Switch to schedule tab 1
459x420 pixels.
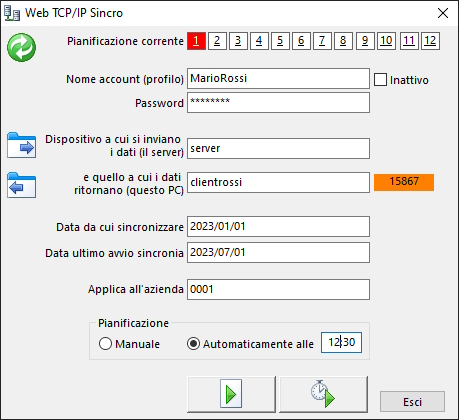196,41
